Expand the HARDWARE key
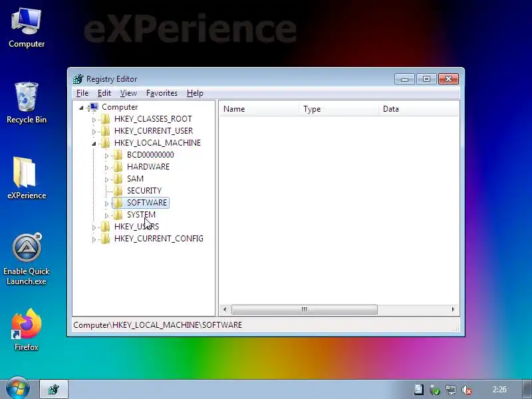The image size is (532, 399). point(106,168)
